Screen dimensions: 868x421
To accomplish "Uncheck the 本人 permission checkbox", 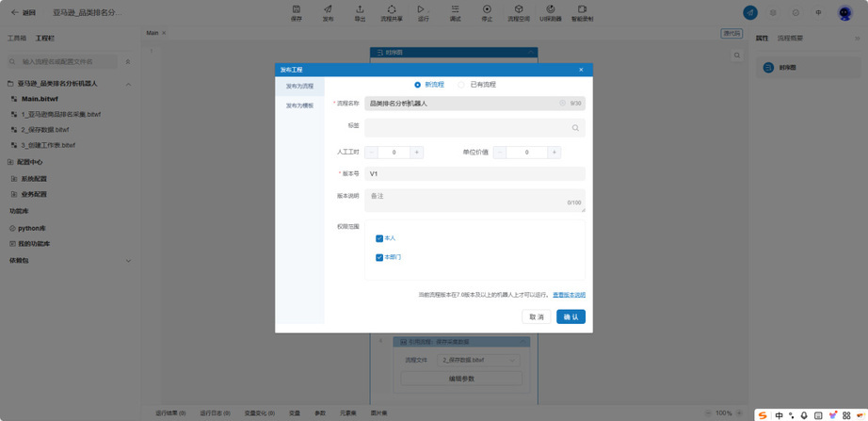I will [379, 238].
